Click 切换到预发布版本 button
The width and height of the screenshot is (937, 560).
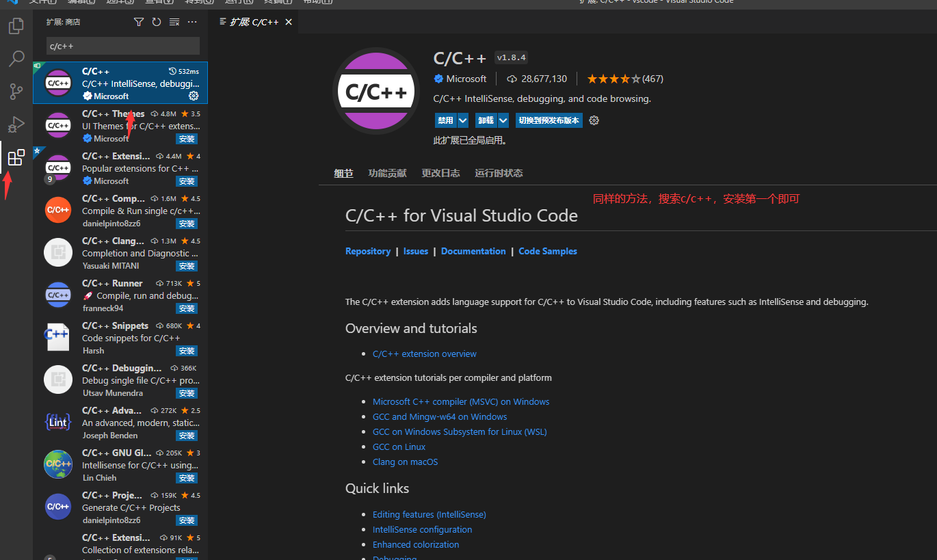click(549, 120)
